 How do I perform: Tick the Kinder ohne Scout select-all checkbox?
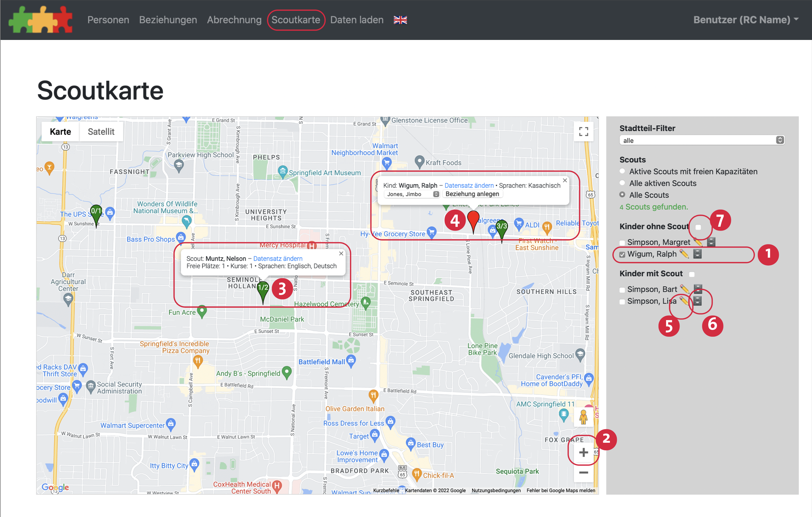(698, 227)
